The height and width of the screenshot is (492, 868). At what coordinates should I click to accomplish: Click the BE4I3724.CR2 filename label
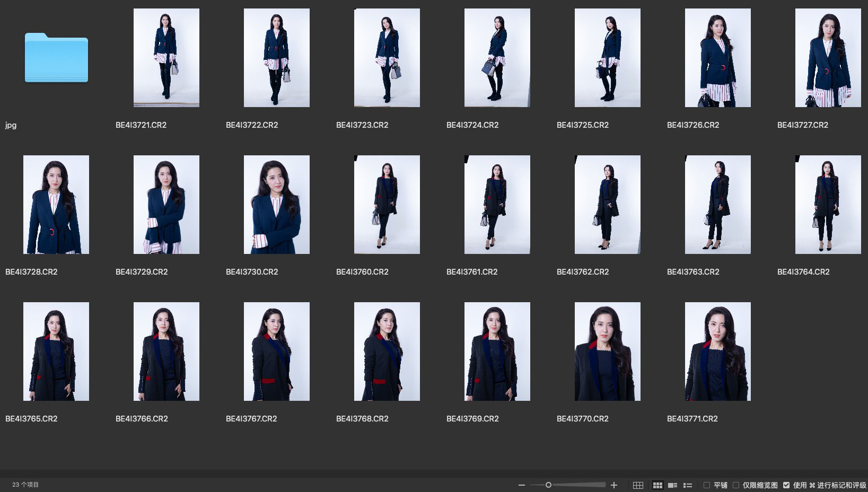click(x=472, y=125)
